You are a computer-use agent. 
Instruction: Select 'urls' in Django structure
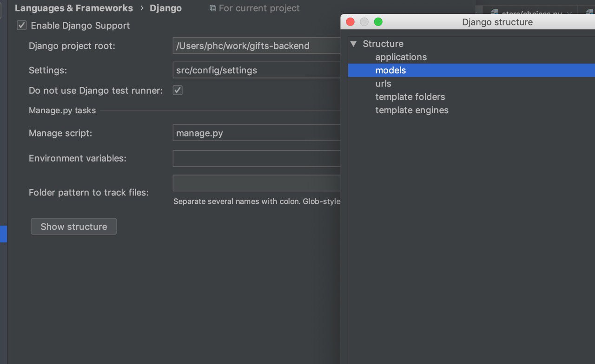(x=383, y=84)
